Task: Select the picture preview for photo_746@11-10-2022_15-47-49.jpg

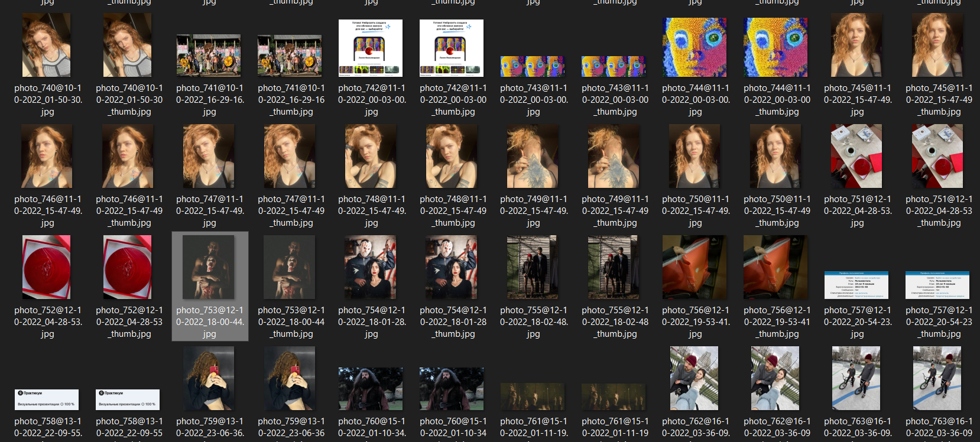Action: 47,156
